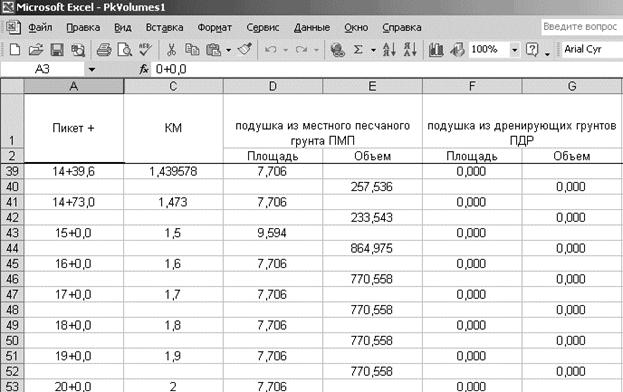This screenshot has height=392, width=623.
Task: Save the workbook with the floppy disk icon
Action: coord(57,50)
